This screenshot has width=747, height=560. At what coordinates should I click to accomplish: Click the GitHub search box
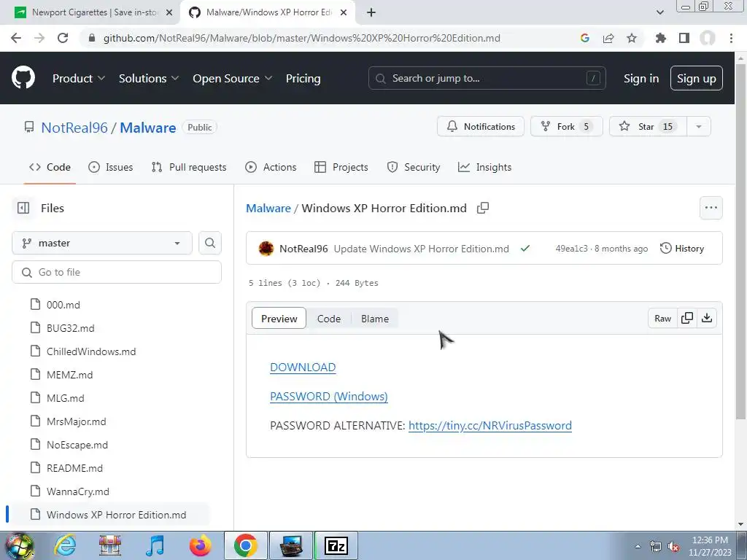[487, 78]
